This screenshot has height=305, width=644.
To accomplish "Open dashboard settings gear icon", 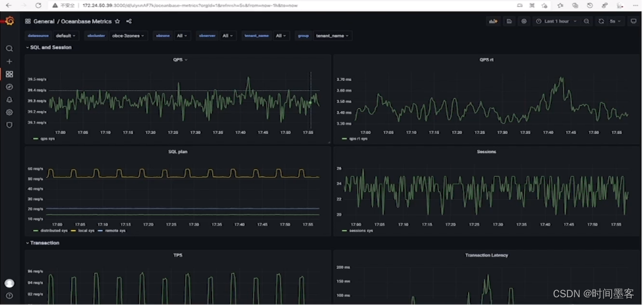I will tap(523, 21).
